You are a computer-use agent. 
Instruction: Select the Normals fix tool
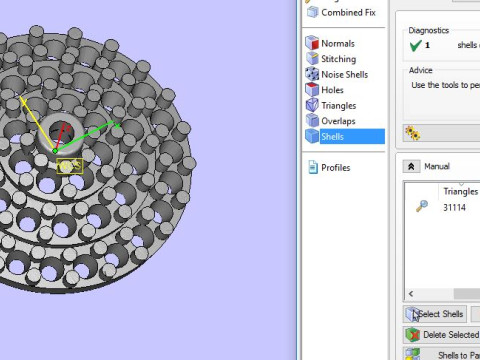(337, 43)
